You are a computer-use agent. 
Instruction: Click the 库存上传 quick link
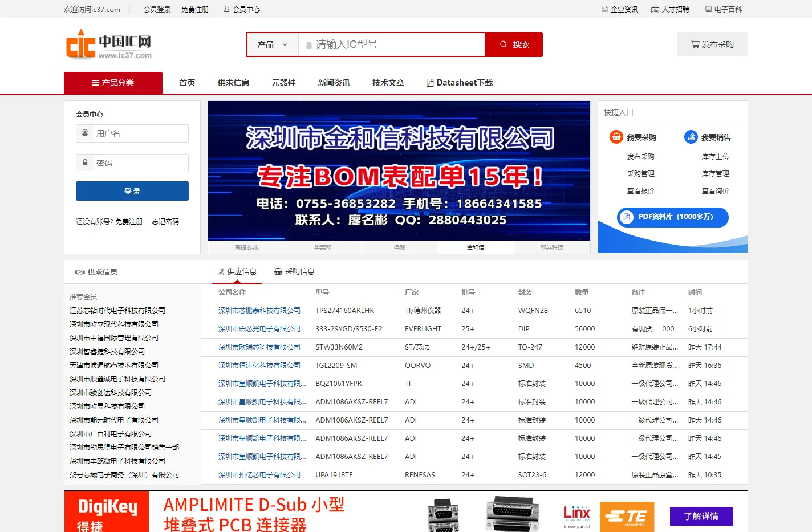[x=715, y=156]
